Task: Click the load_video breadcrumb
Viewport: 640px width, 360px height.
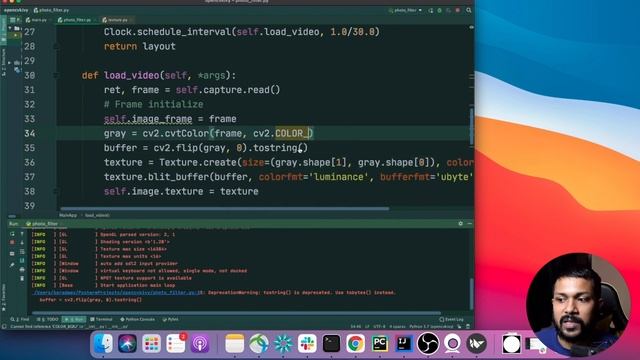Action: click(97, 216)
